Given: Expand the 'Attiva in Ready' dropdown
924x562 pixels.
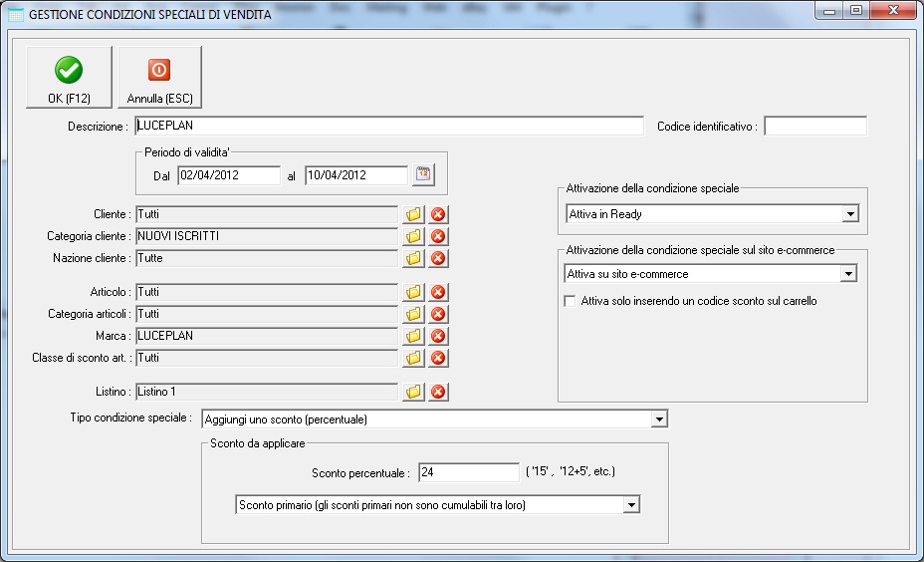Looking at the screenshot, I should 849,214.
